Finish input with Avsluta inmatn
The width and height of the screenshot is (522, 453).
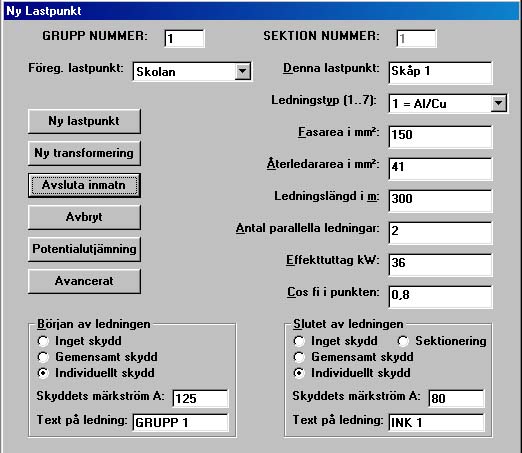pos(84,185)
